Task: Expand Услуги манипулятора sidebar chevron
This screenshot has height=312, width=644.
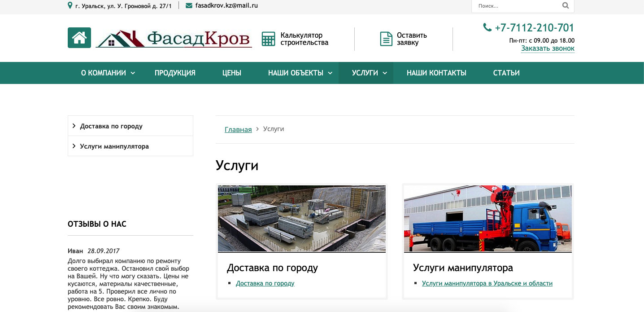Action: (74, 146)
